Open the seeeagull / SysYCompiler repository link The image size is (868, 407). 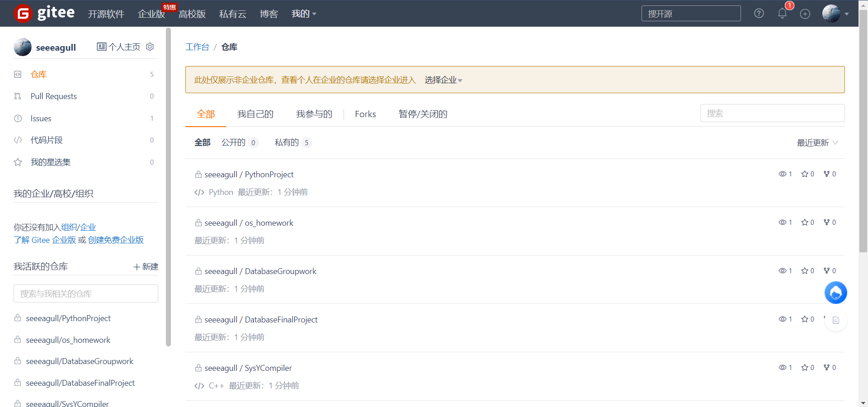(248, 368)
